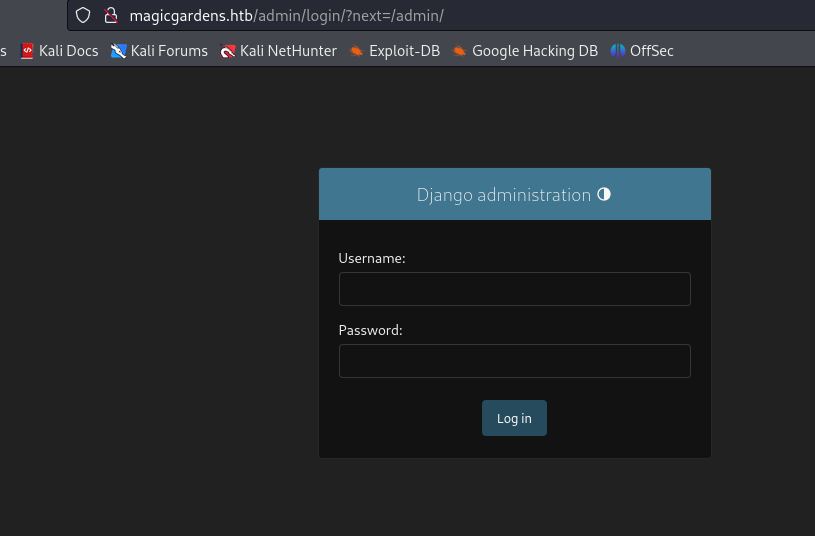
Task: Click the Kali Docs bookmark favicon
Action: pyautogui.click(x=27, y=50)
